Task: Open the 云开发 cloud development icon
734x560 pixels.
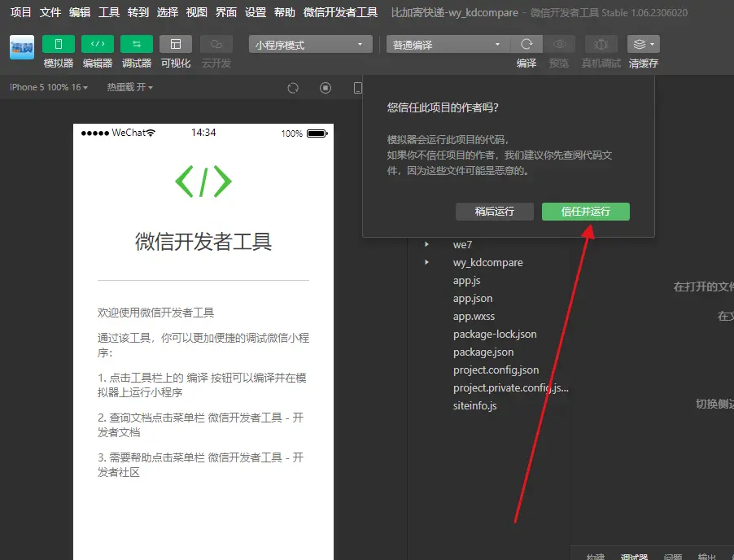Action: (x=216, y=44)
